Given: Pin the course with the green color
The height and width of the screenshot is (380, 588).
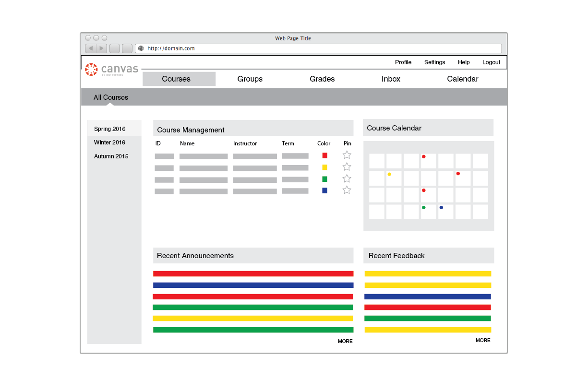Looking at the screenshot, I should tap(347, 178).
